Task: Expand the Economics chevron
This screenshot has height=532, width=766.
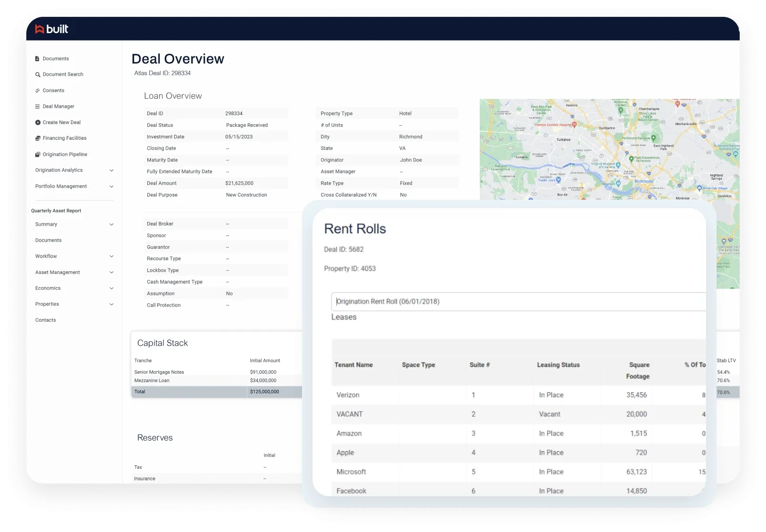Action: click(112, 288)
